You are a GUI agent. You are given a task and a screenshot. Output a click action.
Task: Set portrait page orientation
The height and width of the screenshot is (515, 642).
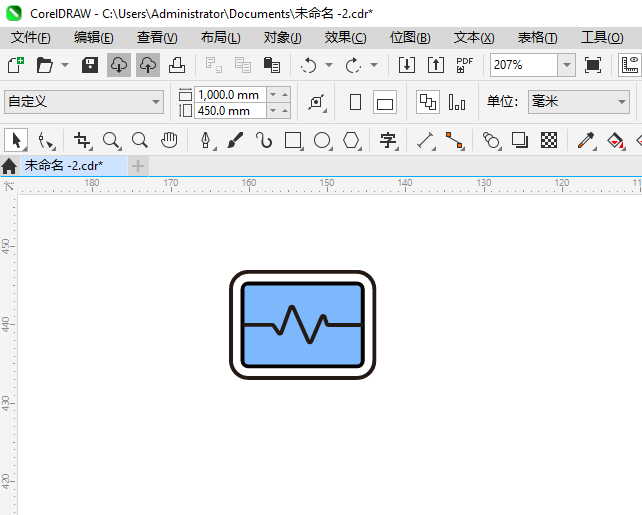pos(355,102)
